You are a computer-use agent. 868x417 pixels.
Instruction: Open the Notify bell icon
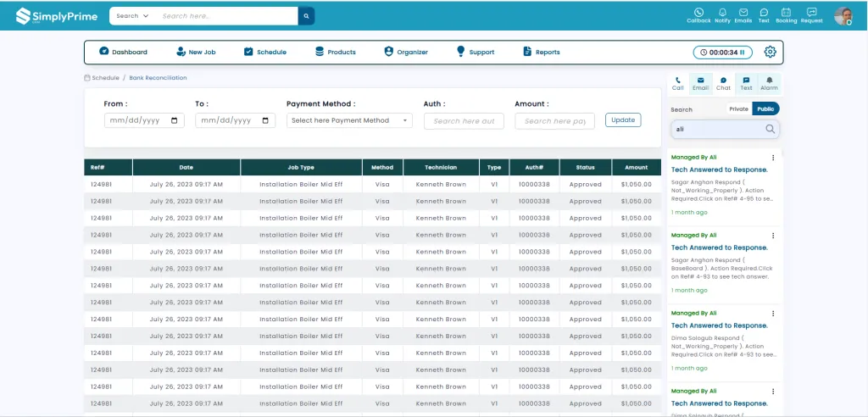click(722, 15)
